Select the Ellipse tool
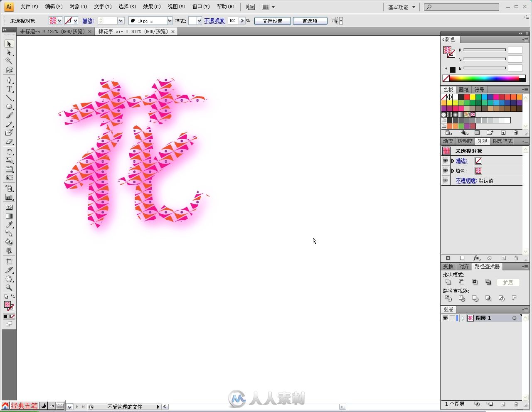Image resolution: width=532 pixels, height=412 pixels. [9, 107]
